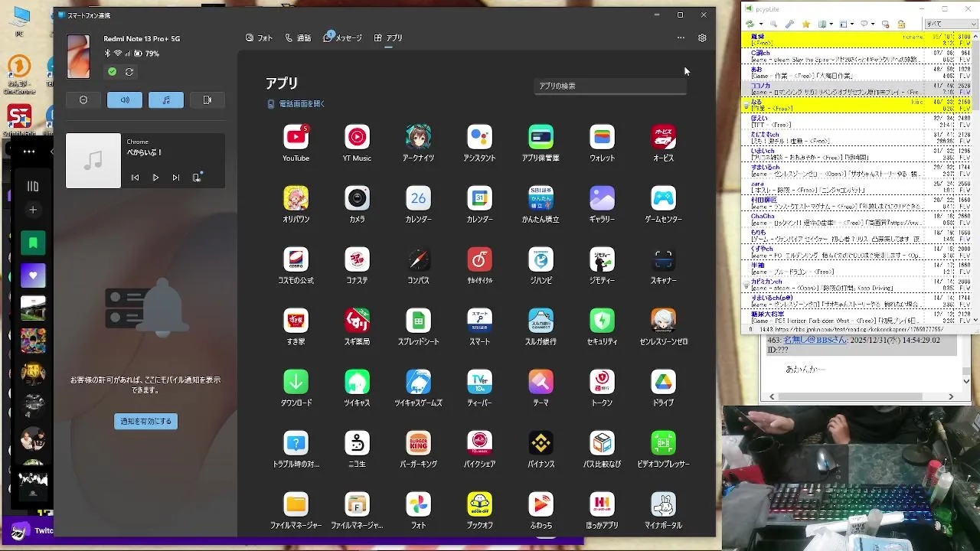Image resolution: width=980 pixels, height=551 pixels.
Task: Launch the スプレッドシート app
Action: pos(418,321)
